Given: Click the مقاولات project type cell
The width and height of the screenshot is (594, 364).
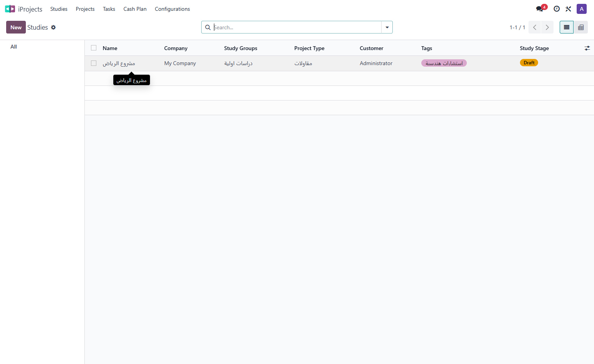Looking at the screenshot, I should (x=303, y=63).
